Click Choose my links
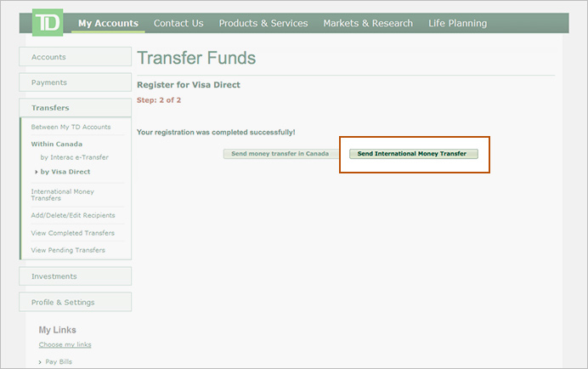The width and height of the screenshot is (588, 369). 65,344
